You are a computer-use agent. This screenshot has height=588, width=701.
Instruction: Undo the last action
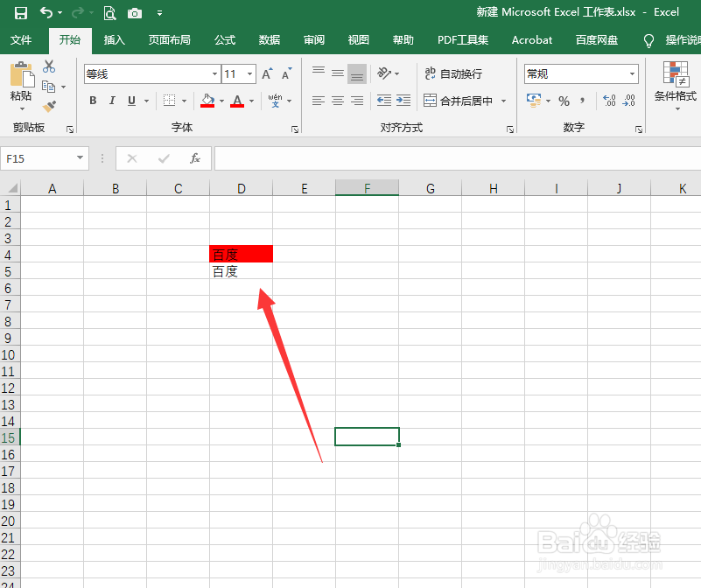46,12
